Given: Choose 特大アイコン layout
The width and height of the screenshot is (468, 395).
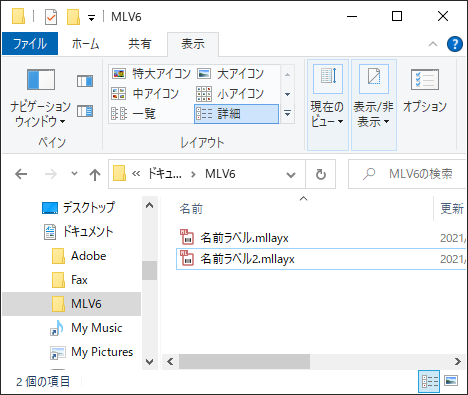Looking at the screenshot, I should [x=151, y=73].
